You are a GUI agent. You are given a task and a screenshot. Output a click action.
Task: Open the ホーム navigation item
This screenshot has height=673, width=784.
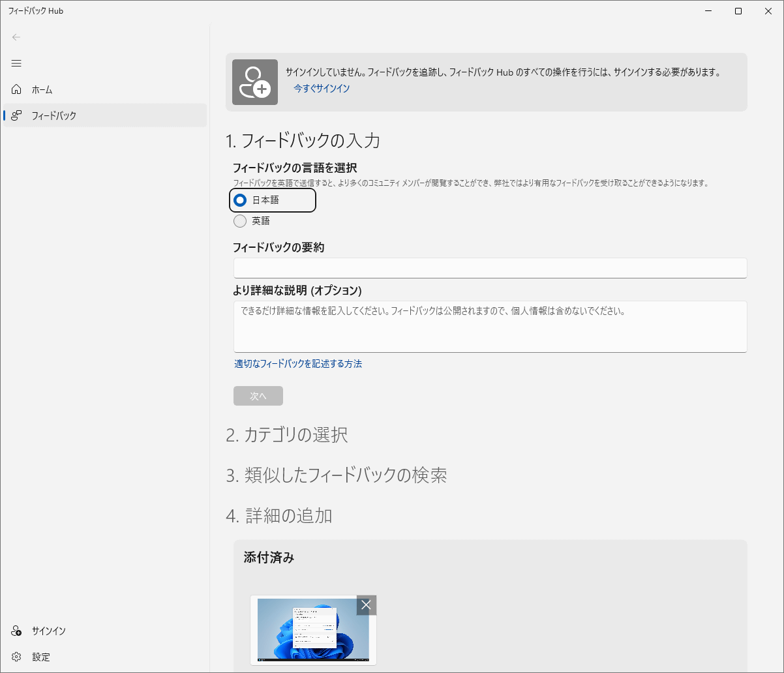click(x=42, y=89)
